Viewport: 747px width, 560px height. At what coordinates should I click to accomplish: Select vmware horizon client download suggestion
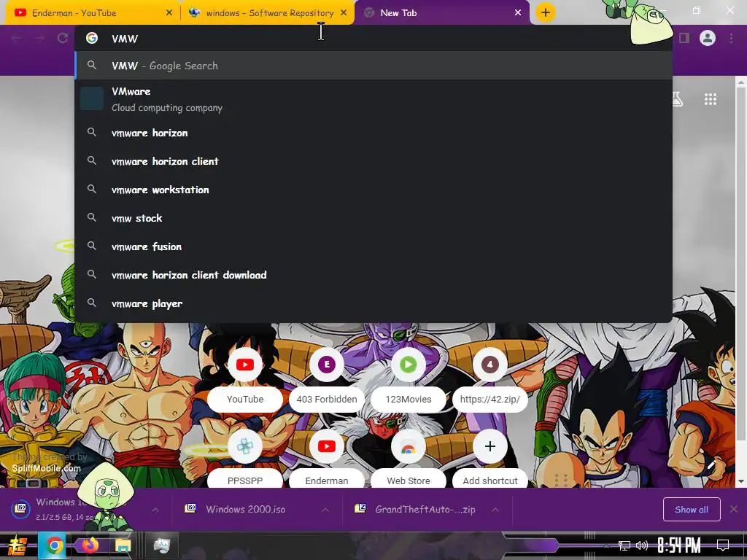(x=373, y=275)
